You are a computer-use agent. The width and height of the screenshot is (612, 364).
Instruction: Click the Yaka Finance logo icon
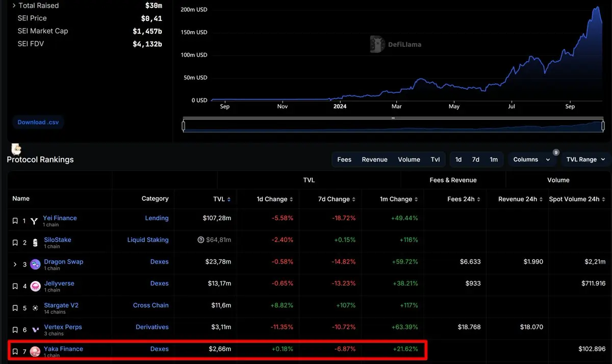[35, 352]
